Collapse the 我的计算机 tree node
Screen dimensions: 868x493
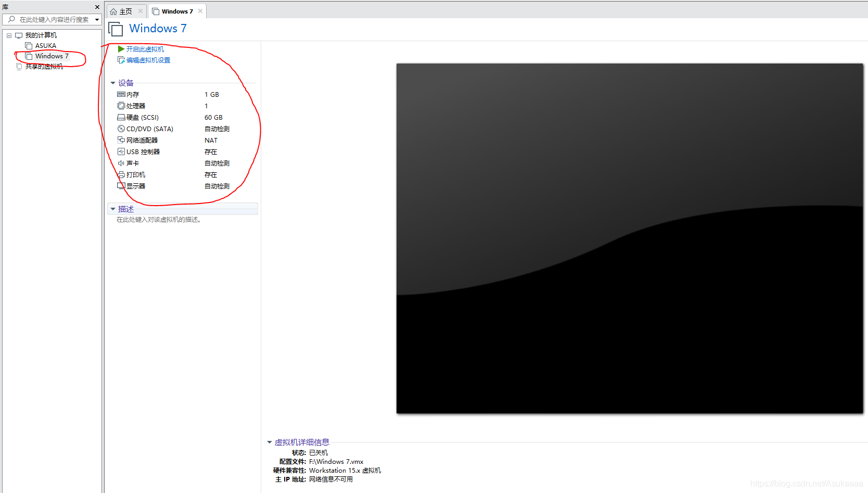(x=9, y=35)
